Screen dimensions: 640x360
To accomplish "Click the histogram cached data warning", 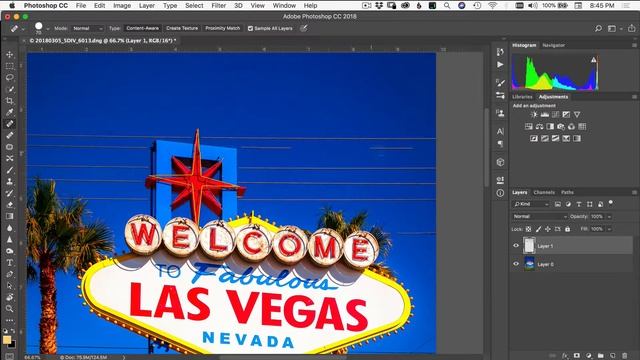I will coord(593,60).
